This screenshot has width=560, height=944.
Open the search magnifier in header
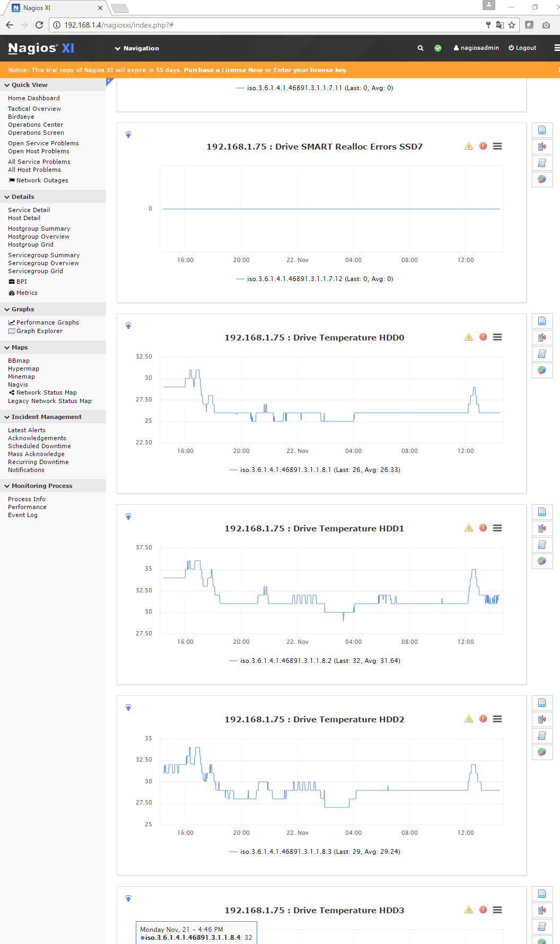pos(421,48)
